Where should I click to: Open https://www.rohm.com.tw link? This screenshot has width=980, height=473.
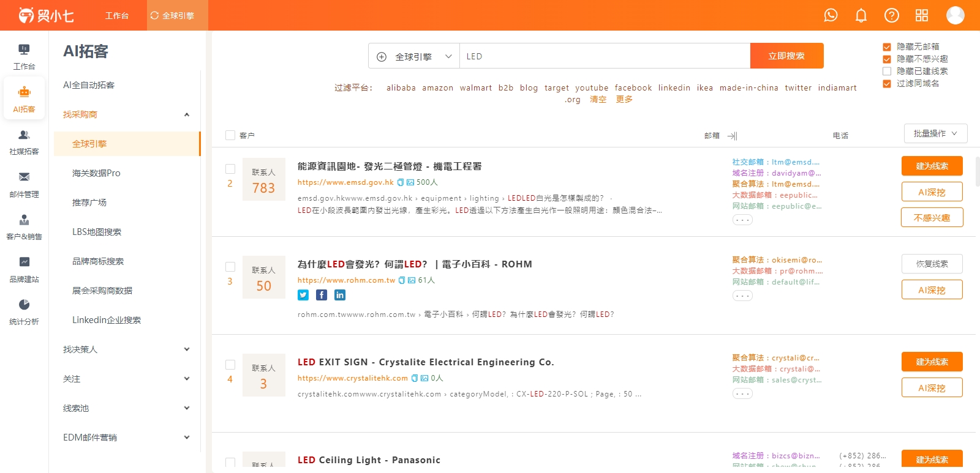[x=346, y=280]
